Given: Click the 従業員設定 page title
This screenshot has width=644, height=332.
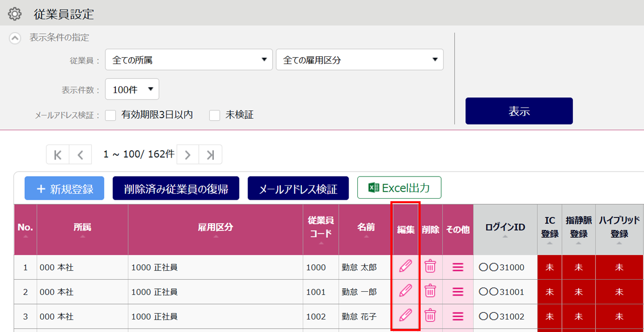Looking at the screenshot, I should click(x=64, y=14).
